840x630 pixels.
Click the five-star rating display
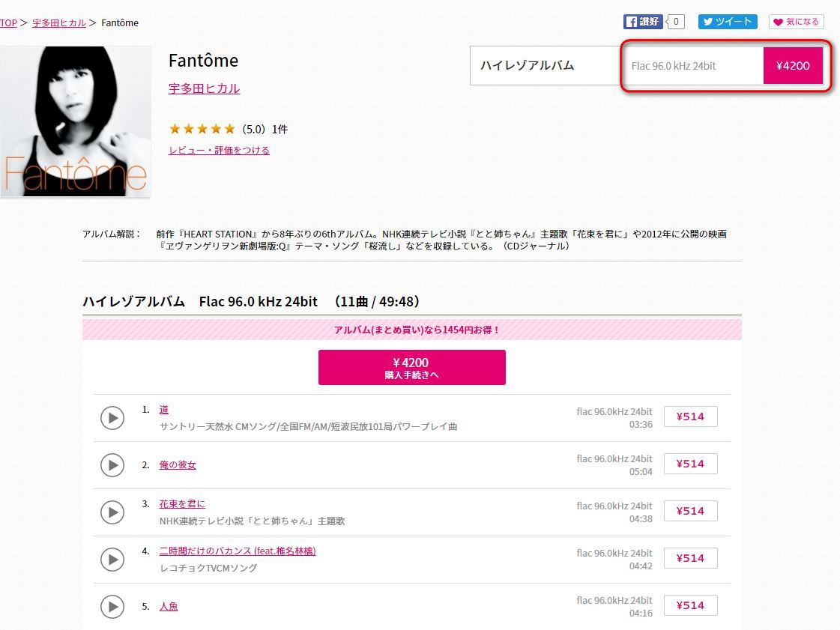click(x=202, y=129)
